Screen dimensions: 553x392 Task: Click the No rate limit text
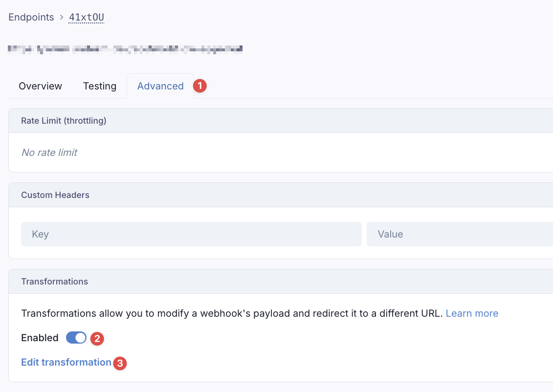coord(49,152)
